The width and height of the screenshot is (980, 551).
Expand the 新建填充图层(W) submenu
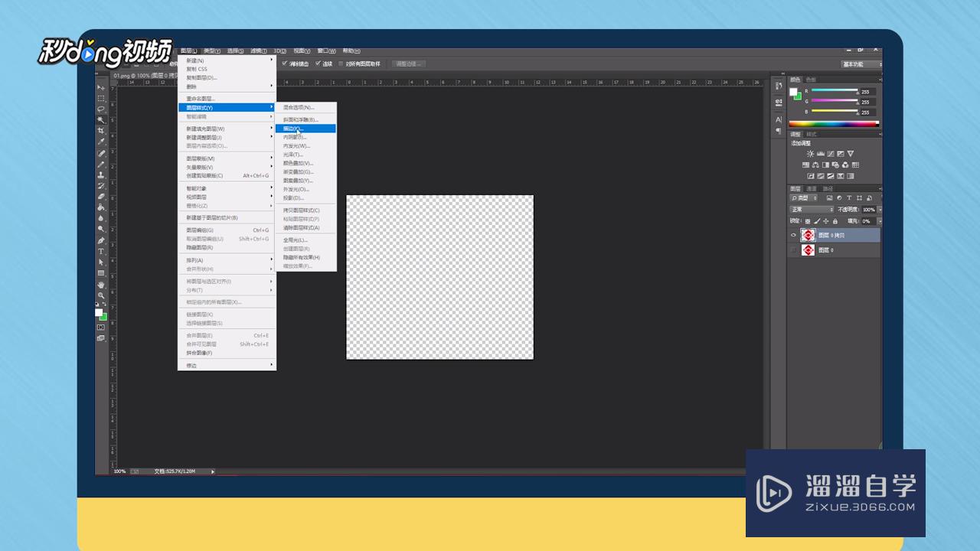(227, 129)
